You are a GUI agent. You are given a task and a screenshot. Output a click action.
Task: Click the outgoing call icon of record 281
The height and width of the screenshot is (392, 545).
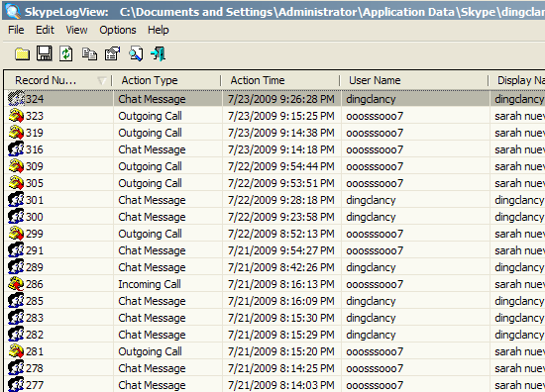click(x=16, y=351)
